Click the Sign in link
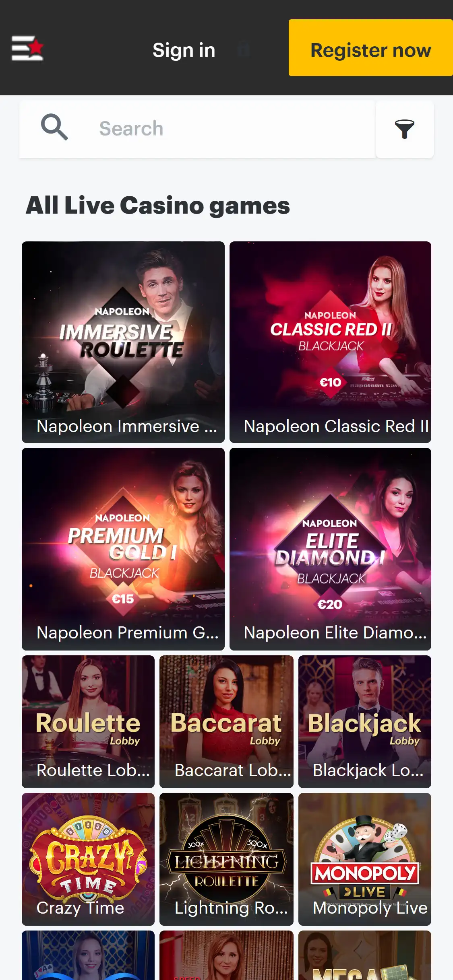The width and height of the screenshot is (453, 980). coord(184,50)
